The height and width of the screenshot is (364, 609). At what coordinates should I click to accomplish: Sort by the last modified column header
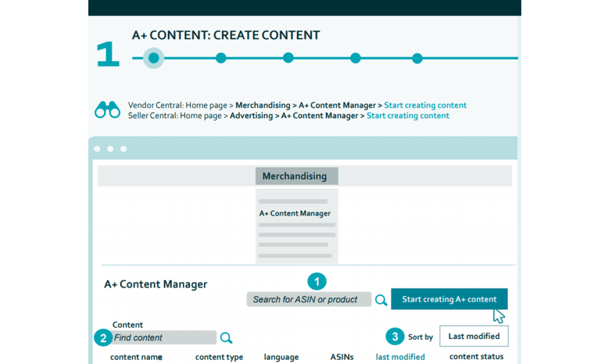point(400,357)
